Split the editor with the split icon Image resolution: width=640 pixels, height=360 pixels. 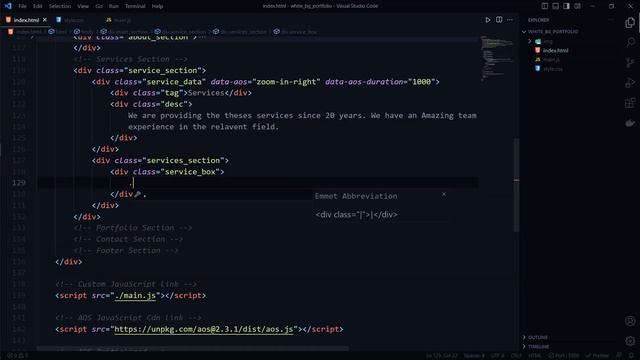[499, 20]
